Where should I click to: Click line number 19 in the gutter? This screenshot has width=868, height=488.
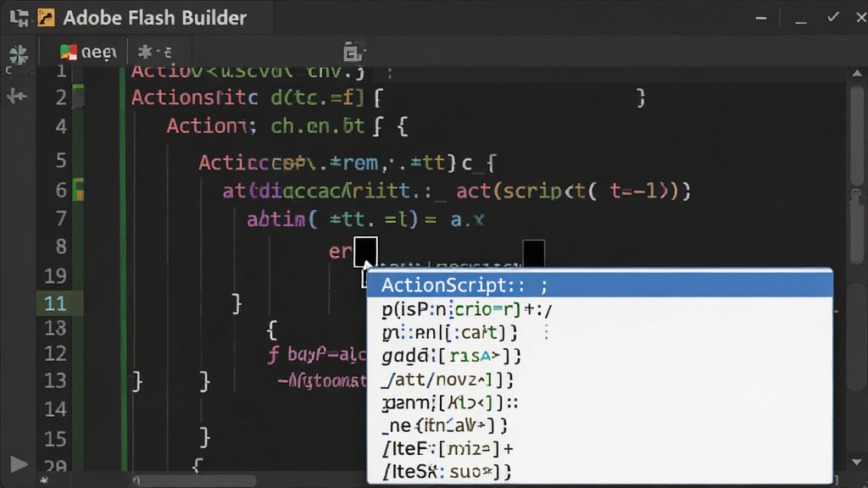click(x=55, y=275)
